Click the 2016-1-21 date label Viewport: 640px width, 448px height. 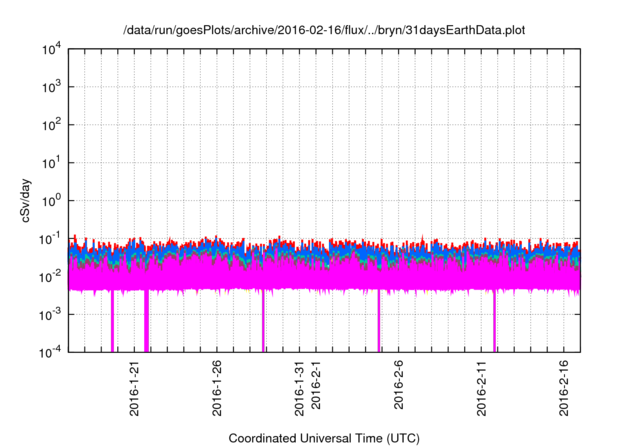point(134,388)
